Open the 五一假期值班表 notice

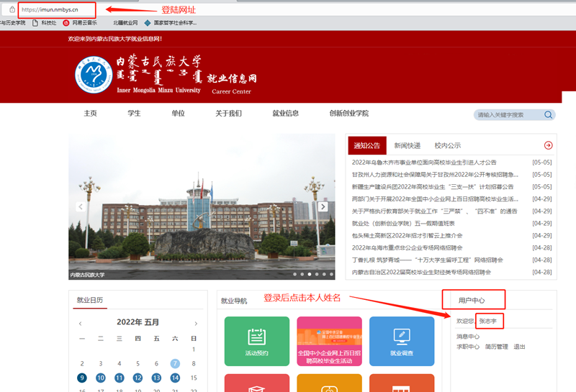pos(403,223)
